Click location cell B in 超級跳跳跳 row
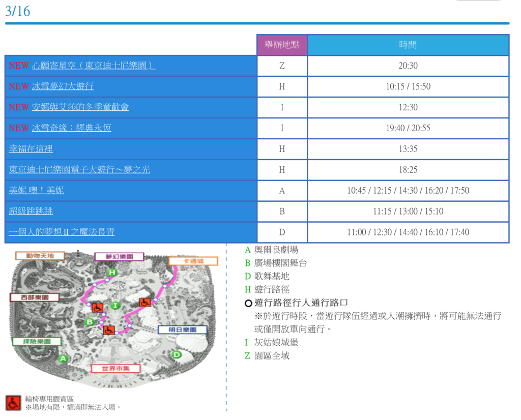521x420 pixels. click(282, 212)
